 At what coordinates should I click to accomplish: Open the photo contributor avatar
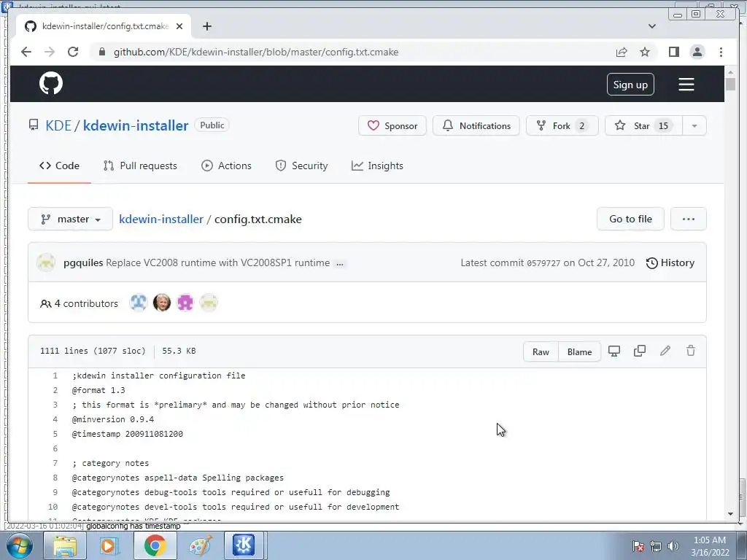coord(161,303)
